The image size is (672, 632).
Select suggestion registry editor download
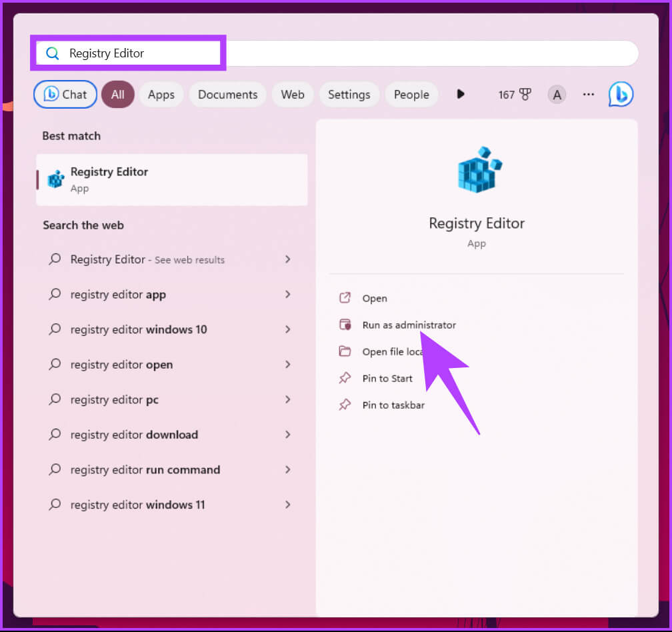click(x=172, y=435)
